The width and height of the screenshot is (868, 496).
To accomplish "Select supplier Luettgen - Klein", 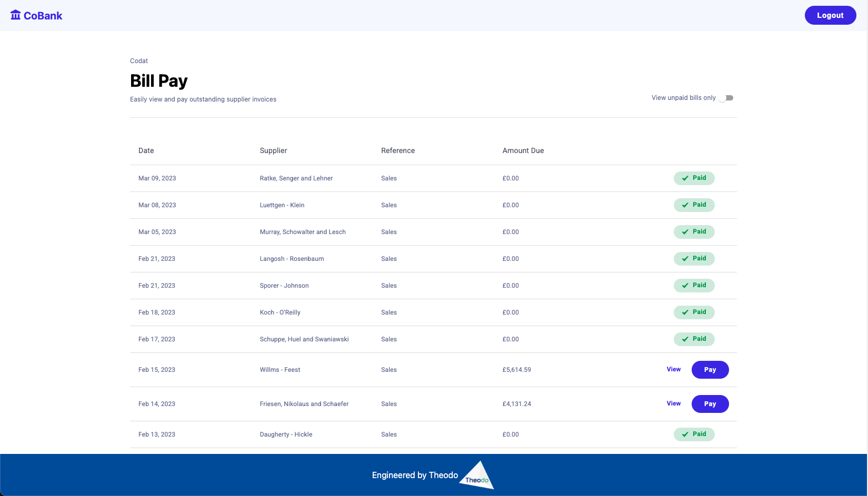I will coord(282,205).
